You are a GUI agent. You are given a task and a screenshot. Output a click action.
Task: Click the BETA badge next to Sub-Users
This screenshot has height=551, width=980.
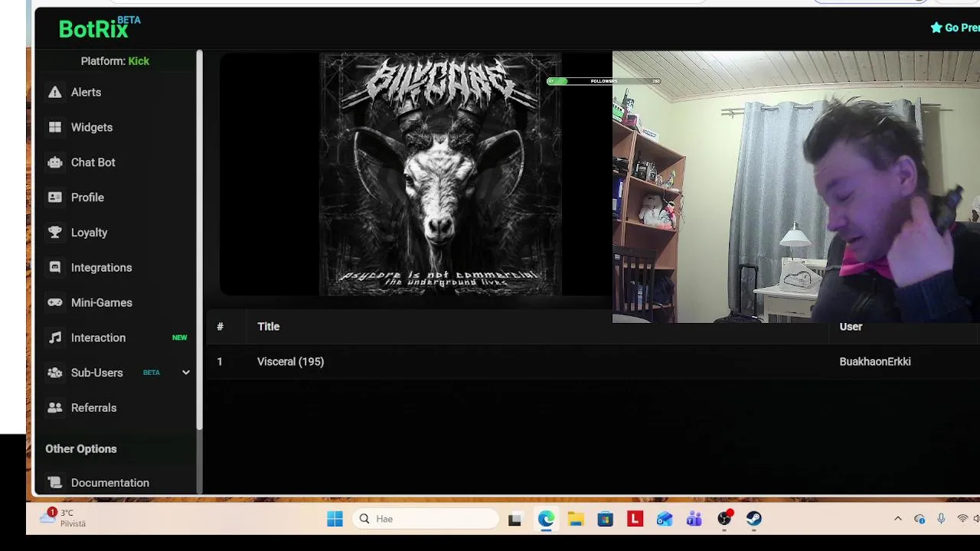(152, 373)
